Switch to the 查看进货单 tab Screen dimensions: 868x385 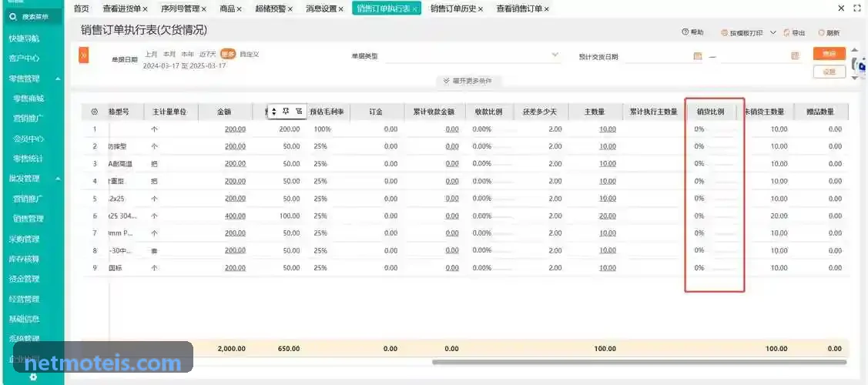(122, 8)
